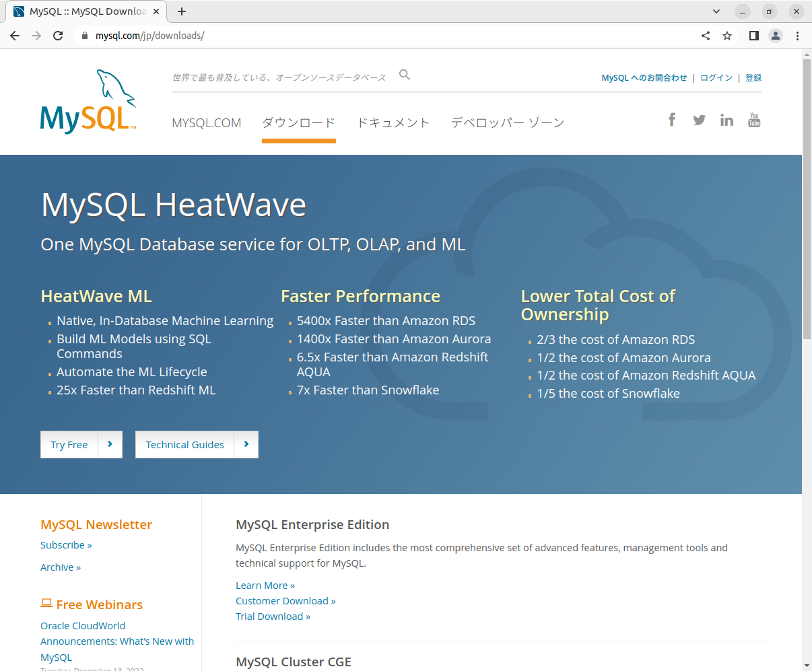Subscribe to the MySQL Newsletter
812x671 pixels.
66,545
